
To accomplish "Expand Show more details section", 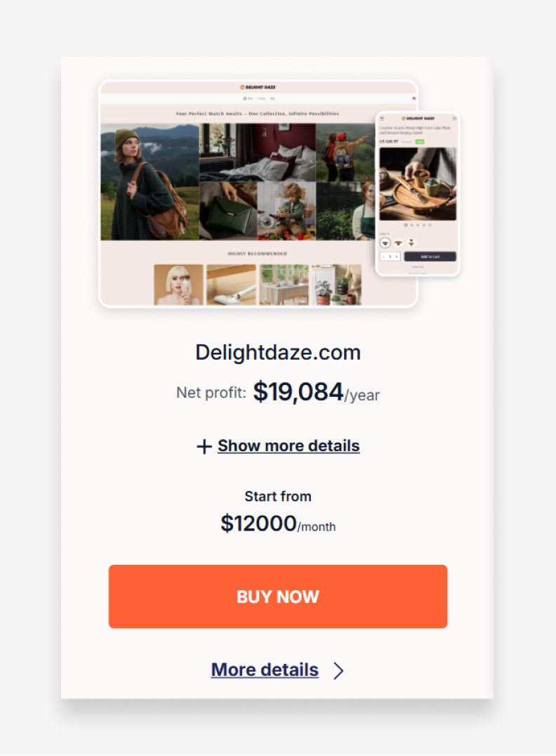I will 288,446.
